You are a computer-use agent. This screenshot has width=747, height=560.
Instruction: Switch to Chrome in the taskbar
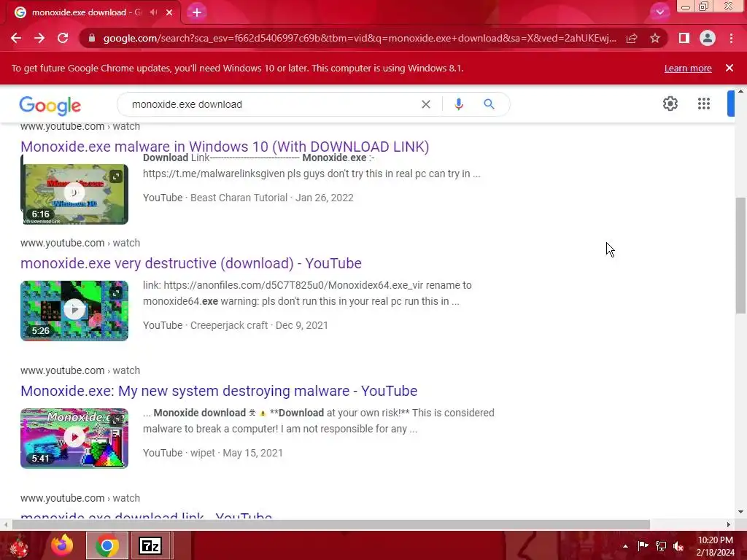107,545
